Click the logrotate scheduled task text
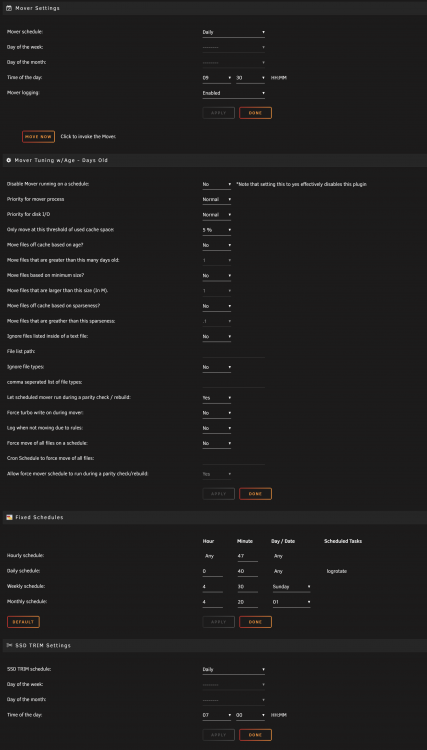The height and width of the screenshot is (750, 427). (337, 571)
